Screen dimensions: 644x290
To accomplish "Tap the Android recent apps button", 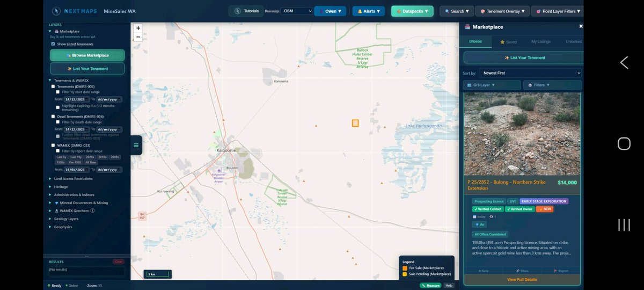I will [x=624, y=224].
